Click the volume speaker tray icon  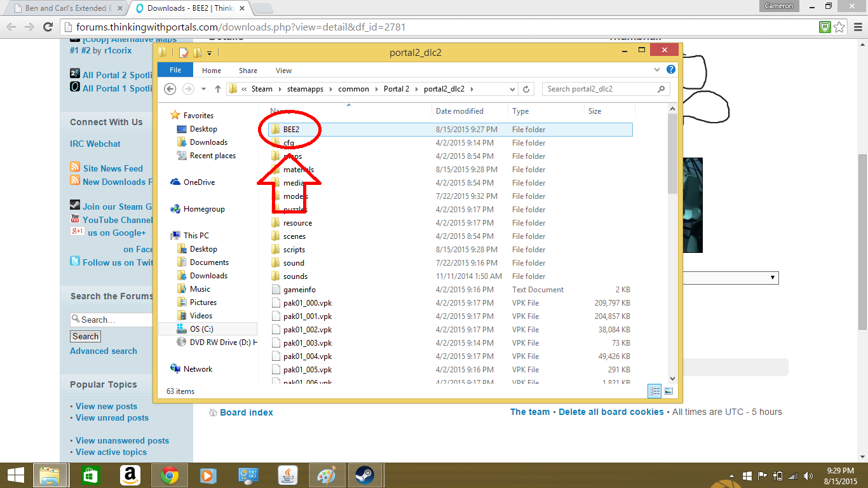pyautogui.click(x=808, y=475)
